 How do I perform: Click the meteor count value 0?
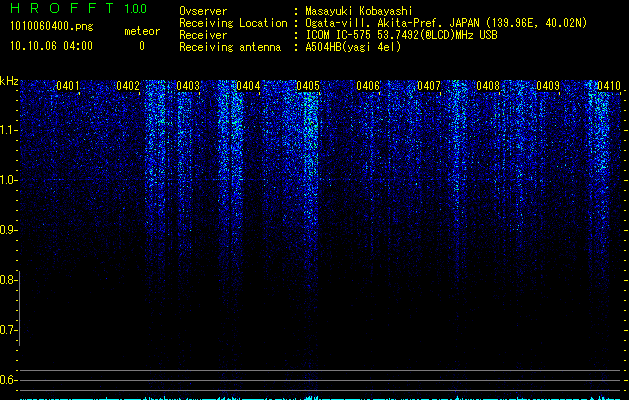pos(142,46)
